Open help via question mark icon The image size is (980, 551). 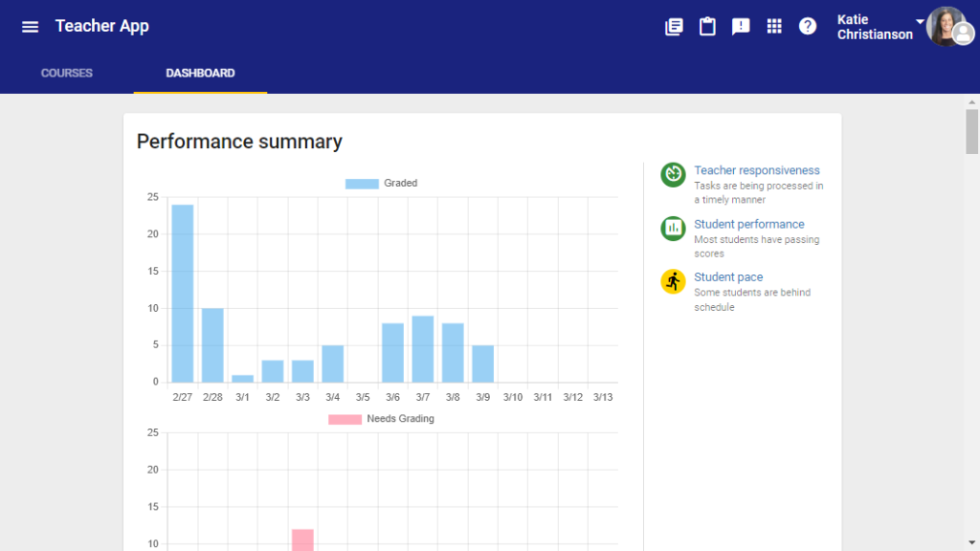click(808, 27)
